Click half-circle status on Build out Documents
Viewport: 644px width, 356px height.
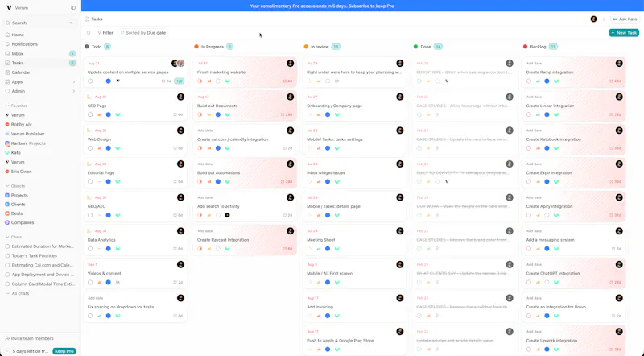(x=200, y=114)
